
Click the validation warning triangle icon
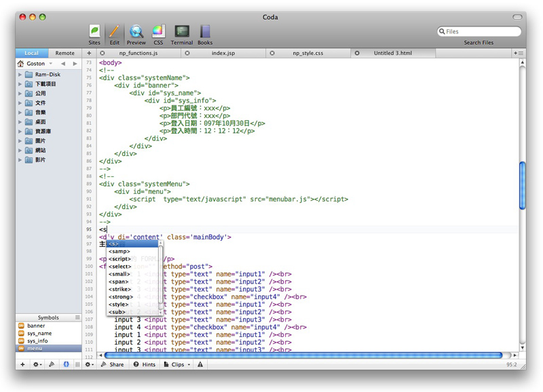[x=200, y=364]
